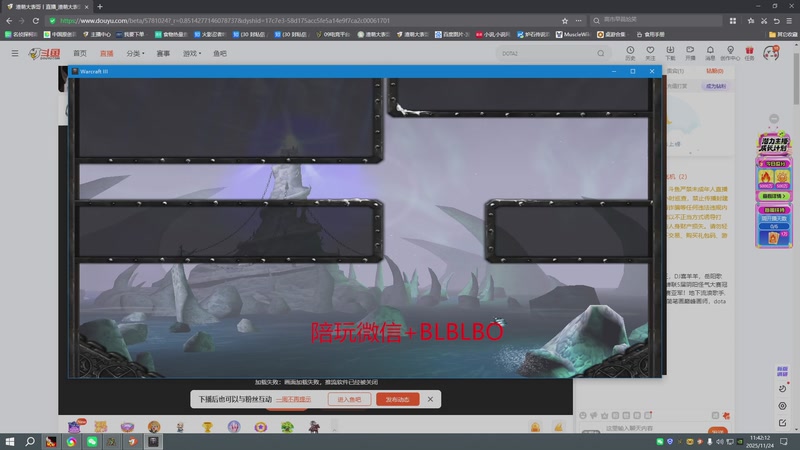Image resolution: width=800 pixels, height=450 pixels.
Task: Open the browser grid apps icon
Action: coord(733,21)
